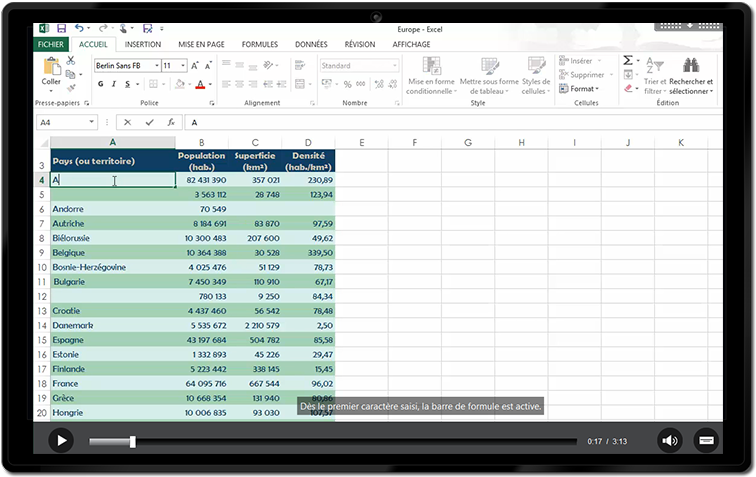Click the scissors Cut icon
The image size is (756, 477).
(x=71, y=61)
